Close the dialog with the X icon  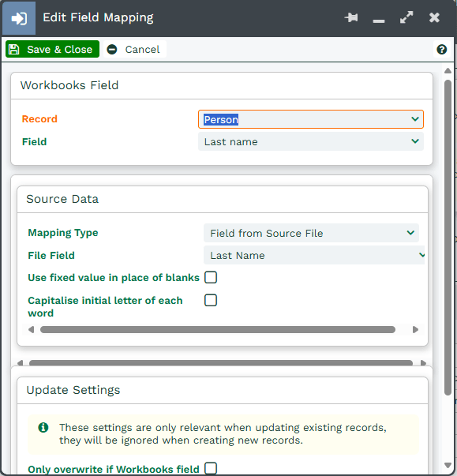point(434,17)
